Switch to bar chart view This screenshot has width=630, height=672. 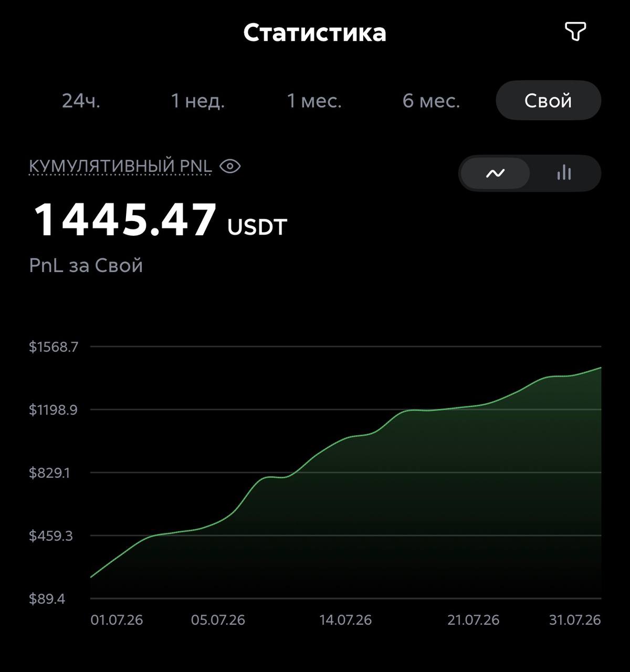pyautogui.click(x=564, y=173)
